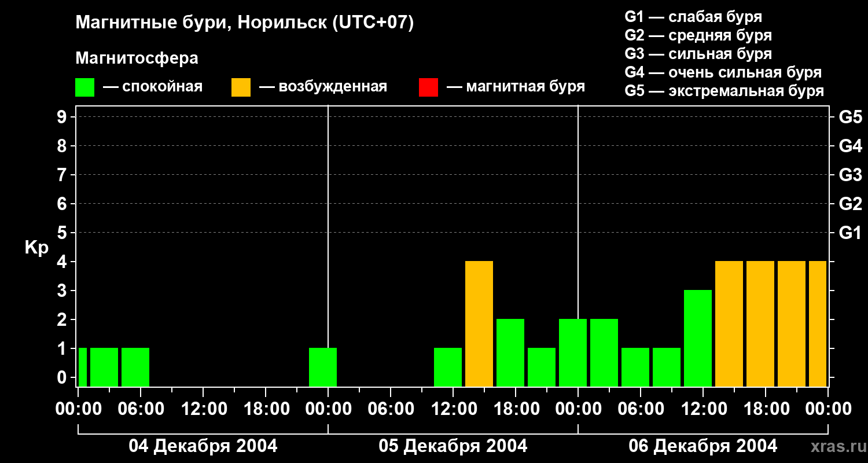This screenshot has height=463, width=868.
Task: Click the '12:00' time label above 04 Декабря
Action: (x=203, y=409)
